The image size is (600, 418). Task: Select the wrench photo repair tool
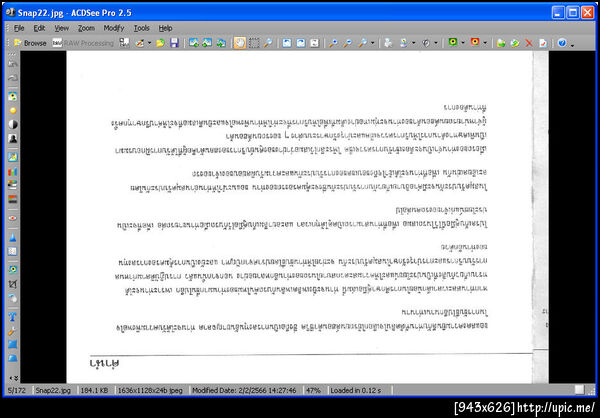[13, 331]
